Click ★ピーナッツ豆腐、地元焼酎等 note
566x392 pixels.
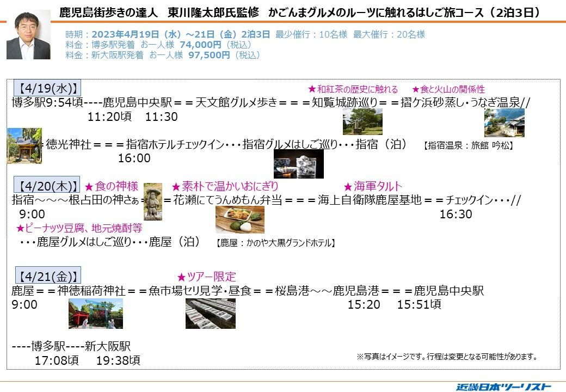[x=79, y=228]
